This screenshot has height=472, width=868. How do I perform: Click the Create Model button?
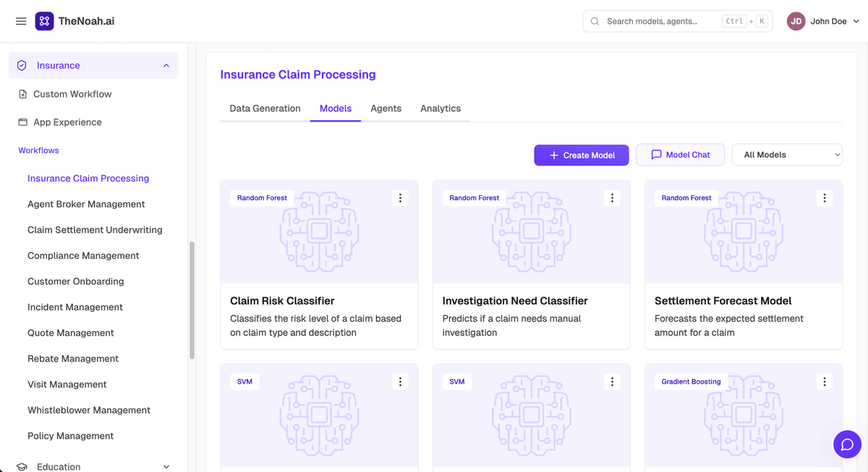click(x=582, y=155)
